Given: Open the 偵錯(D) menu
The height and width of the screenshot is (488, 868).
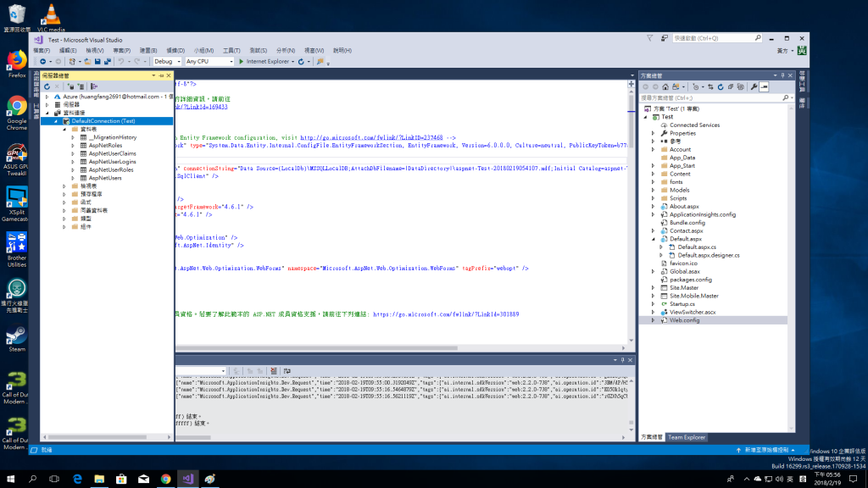Looking at the screenshot, I should (x=175, y=50).
